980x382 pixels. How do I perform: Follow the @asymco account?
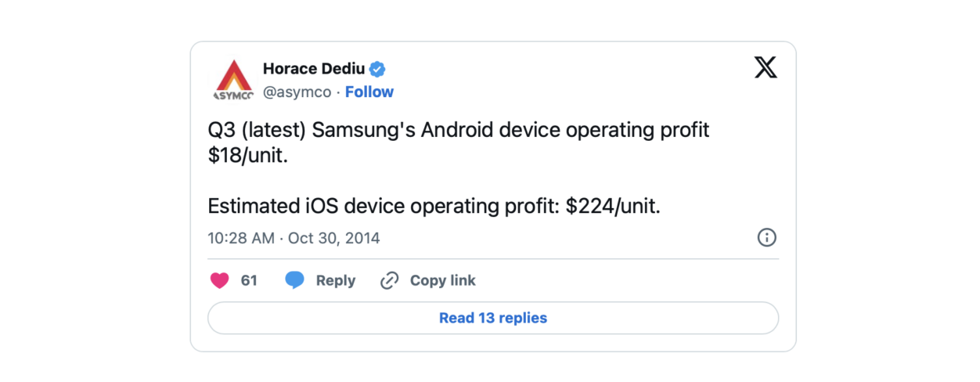[x=369, y=92]
